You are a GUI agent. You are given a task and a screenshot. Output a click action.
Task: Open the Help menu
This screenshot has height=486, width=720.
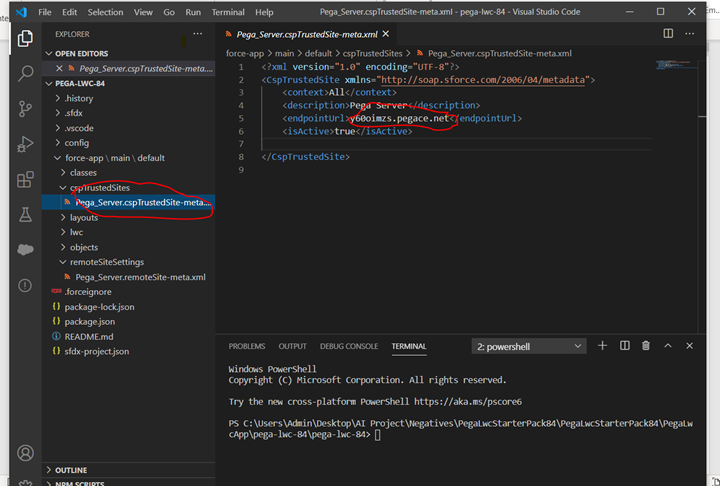pyautogui.click(x=264, y=12)
